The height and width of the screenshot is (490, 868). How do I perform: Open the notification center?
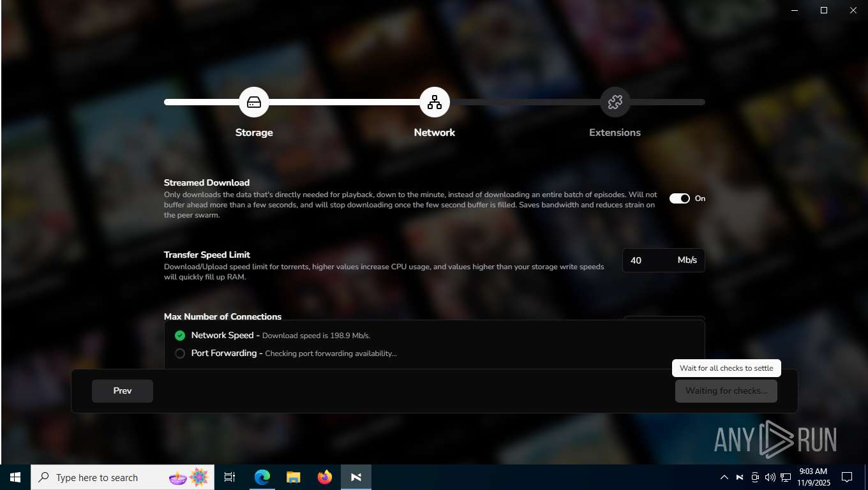pos(847,477)
